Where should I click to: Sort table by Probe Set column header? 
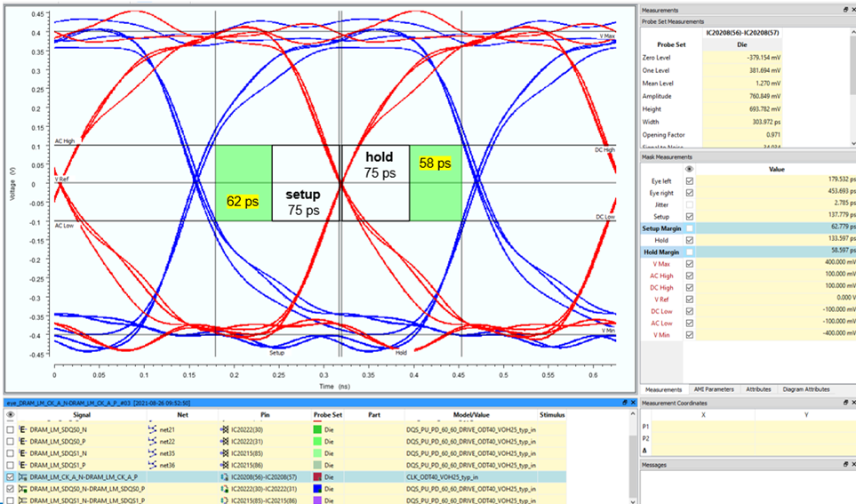327,414
